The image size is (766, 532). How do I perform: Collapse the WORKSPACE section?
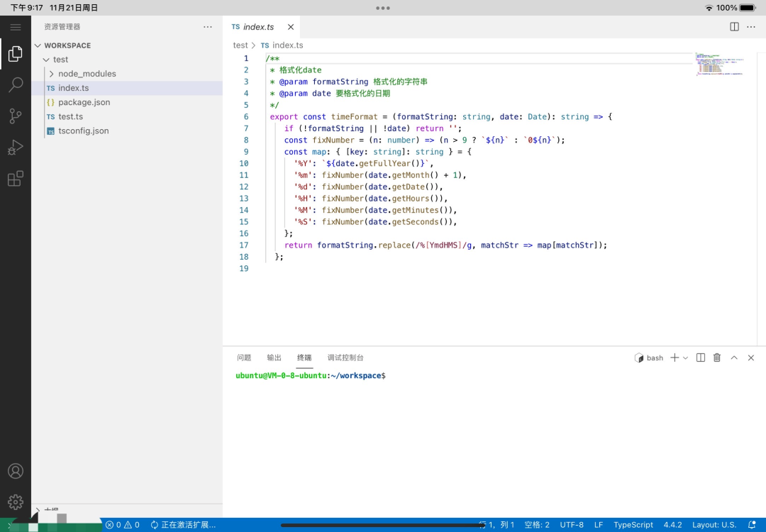click(127, 45)
